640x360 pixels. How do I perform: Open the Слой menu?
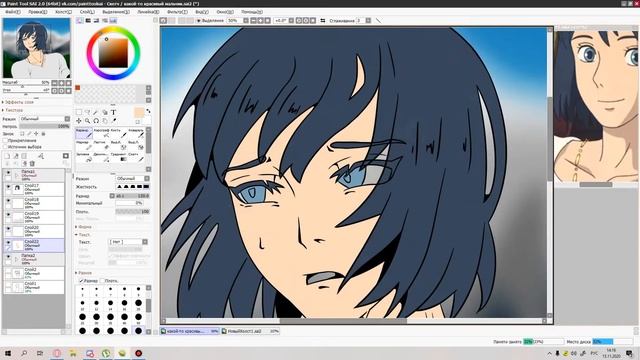87,12
